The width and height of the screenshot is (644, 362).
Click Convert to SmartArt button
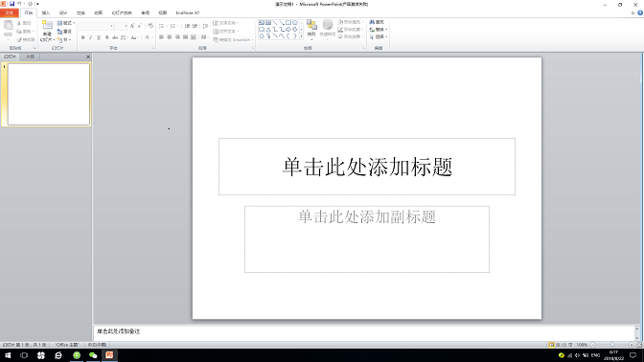[x=233, y=40]
